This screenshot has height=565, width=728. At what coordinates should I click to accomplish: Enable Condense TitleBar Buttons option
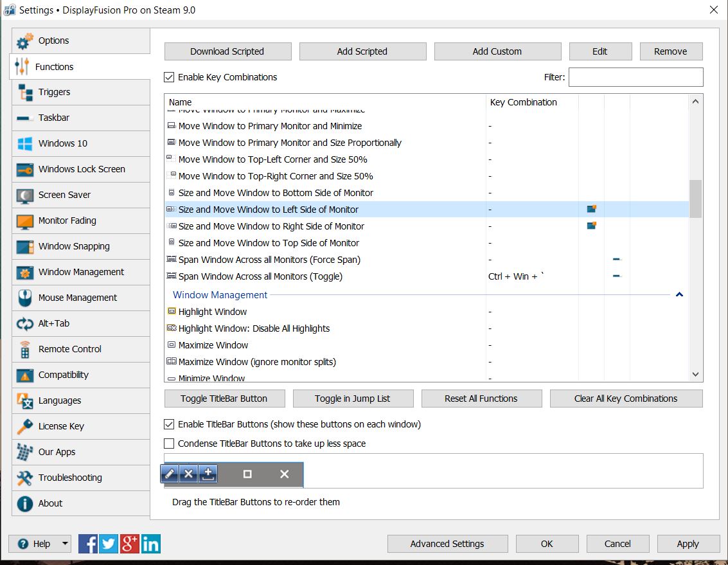click(x=170, y=444)
